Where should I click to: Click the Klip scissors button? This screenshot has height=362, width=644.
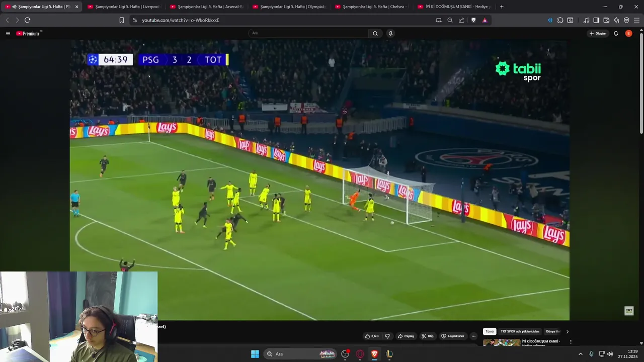point(427,336)
